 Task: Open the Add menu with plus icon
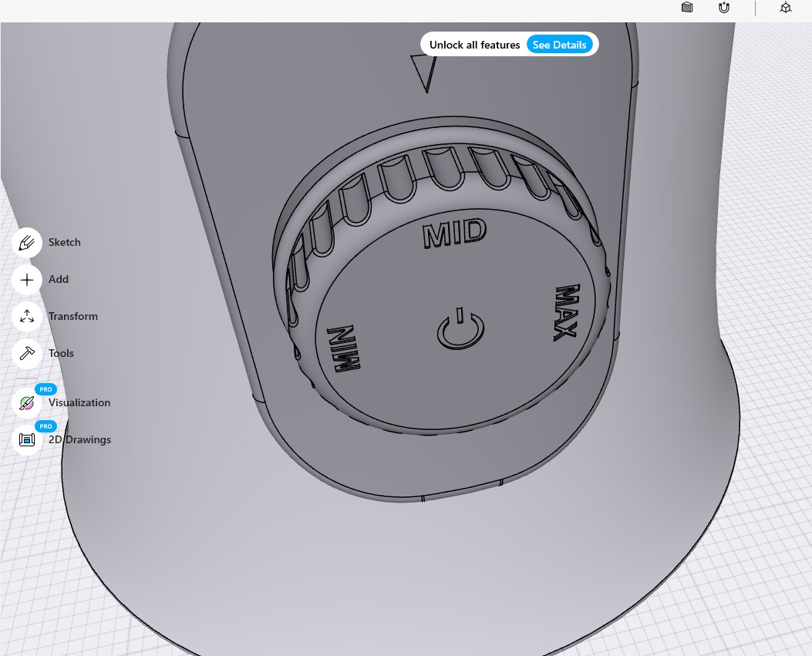click(27, 280)
